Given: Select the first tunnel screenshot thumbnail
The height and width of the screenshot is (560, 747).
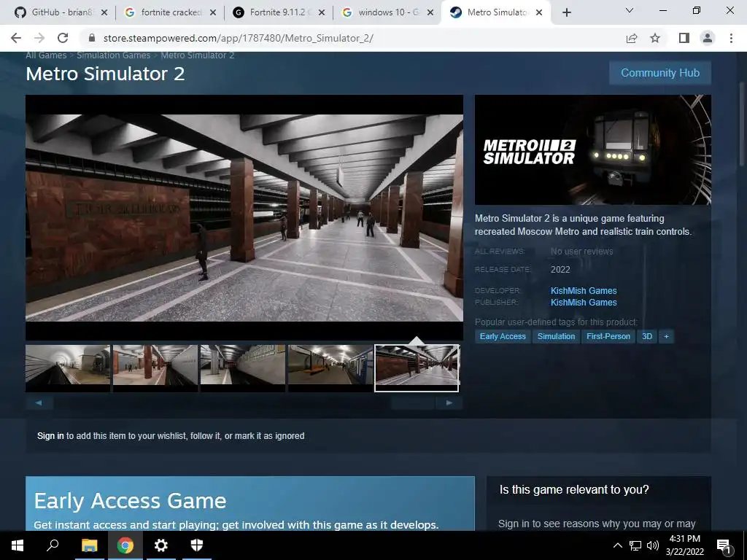Looking at the screenshot, I should pos(68,368).
